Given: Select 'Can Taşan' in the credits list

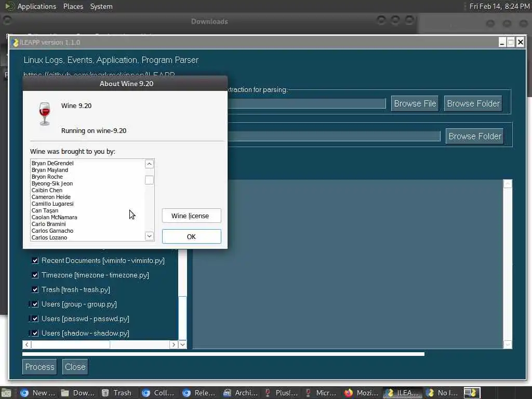Looking at the screenshot, I should (x=45, y=211).
